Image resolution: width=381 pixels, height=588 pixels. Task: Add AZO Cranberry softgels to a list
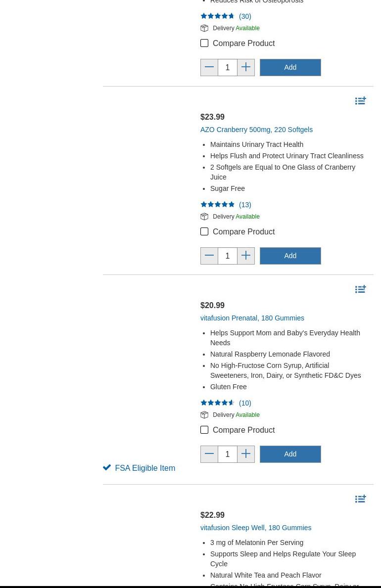tap(360, 101)
